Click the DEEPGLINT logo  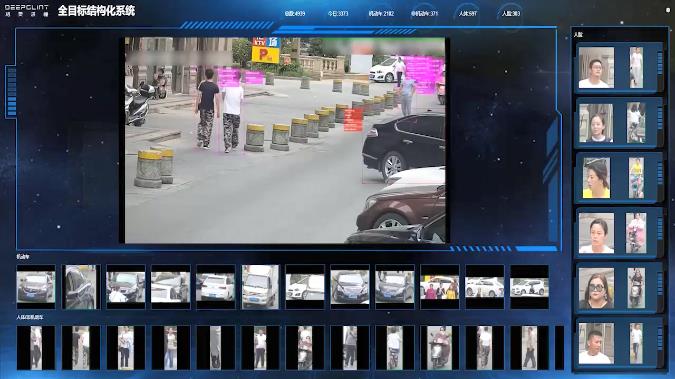(x=26, y=10)
